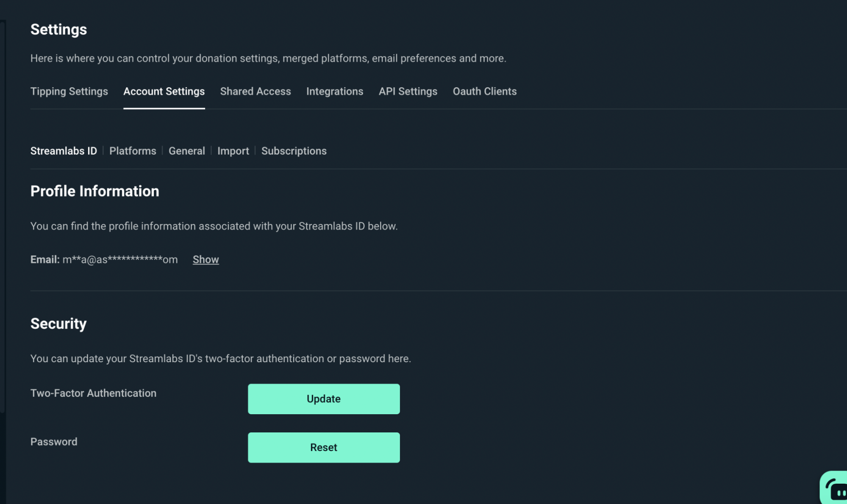Image resolution: width=847 pixels, height=504 pixels.
Task: Switch to the Platforms sub-tab
Action: pyautogui.click(x=133, y=151)
